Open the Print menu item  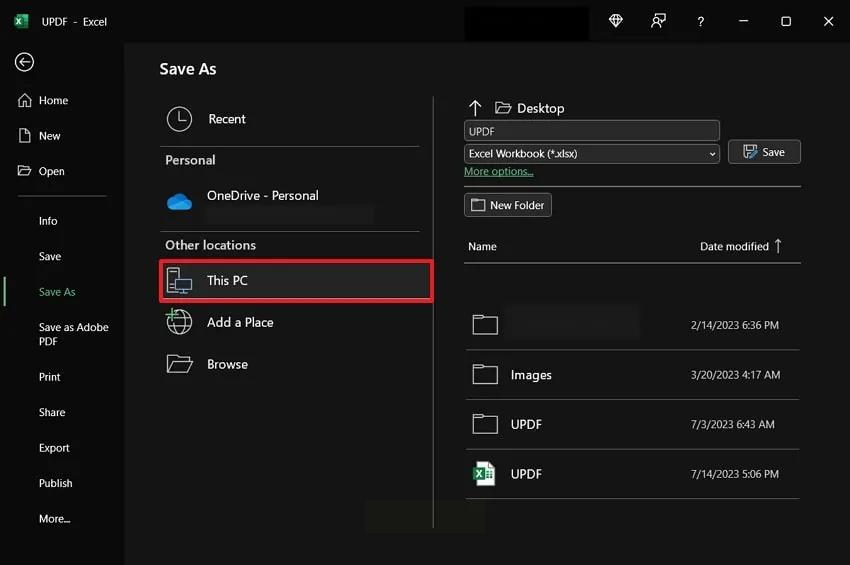click(50, 377)
